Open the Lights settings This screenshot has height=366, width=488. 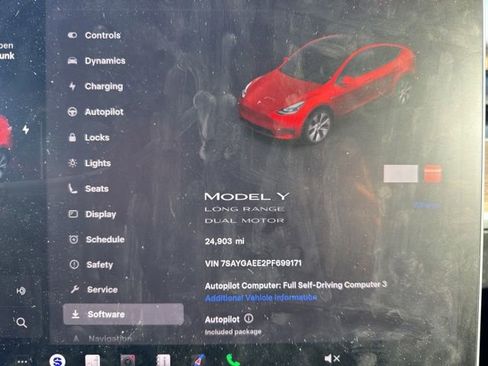click(89, 163)
